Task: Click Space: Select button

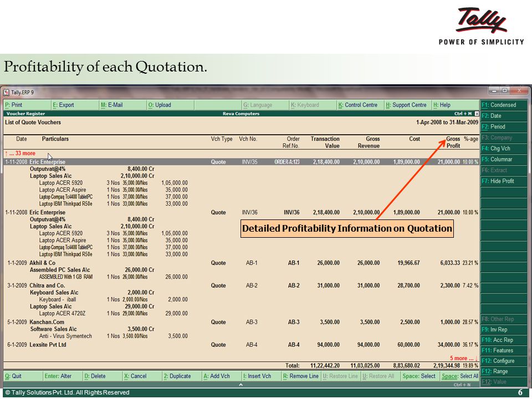Action: point(420,376)
